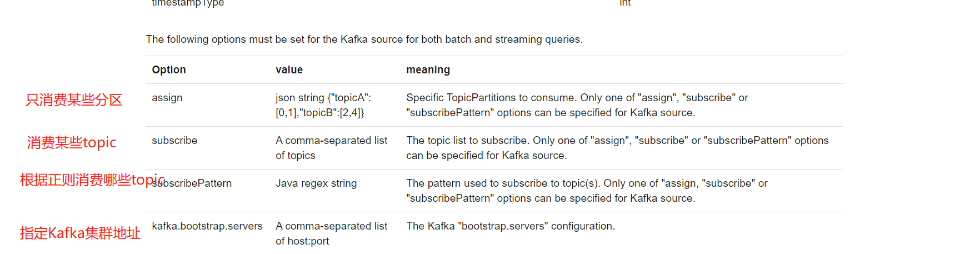
Task: Click "A comma-separated list of topics" value
Action: pyautogui.click(x=331, y=148)
